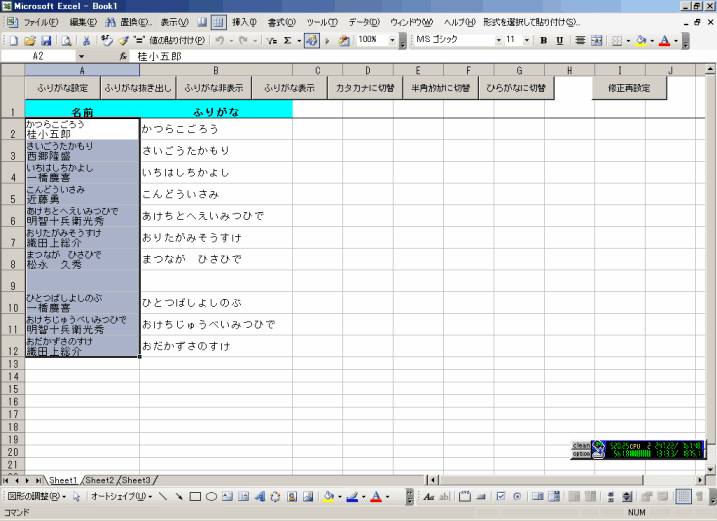Open the ツール(T) menu
717x521 pixels.
[322, 22]
